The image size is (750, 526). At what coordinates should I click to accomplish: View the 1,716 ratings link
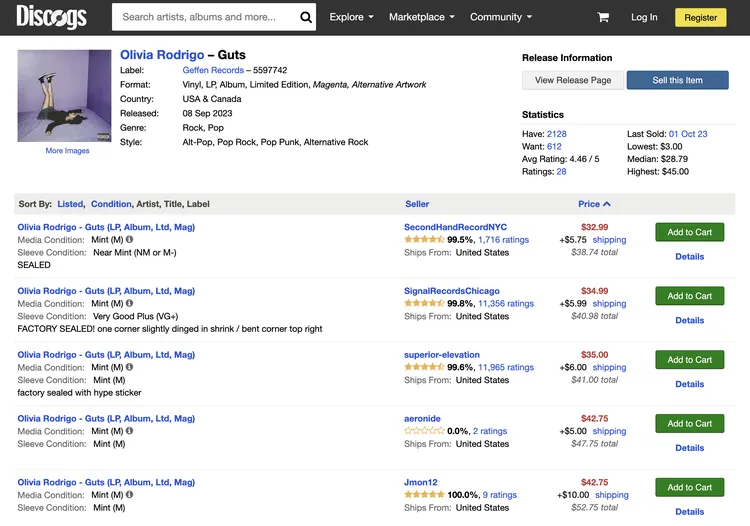(504, 240)
